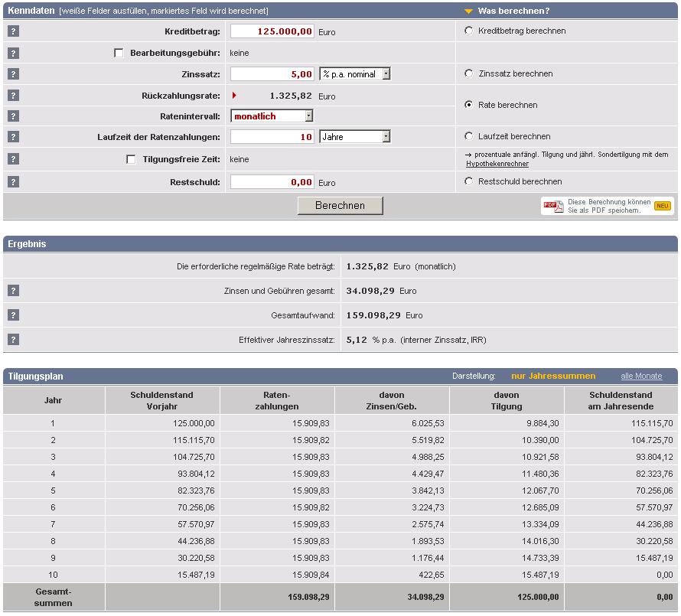Click help icon for Gesamtaufwand result
This screenshot has height=616, width=681.
tap(13, 315)
